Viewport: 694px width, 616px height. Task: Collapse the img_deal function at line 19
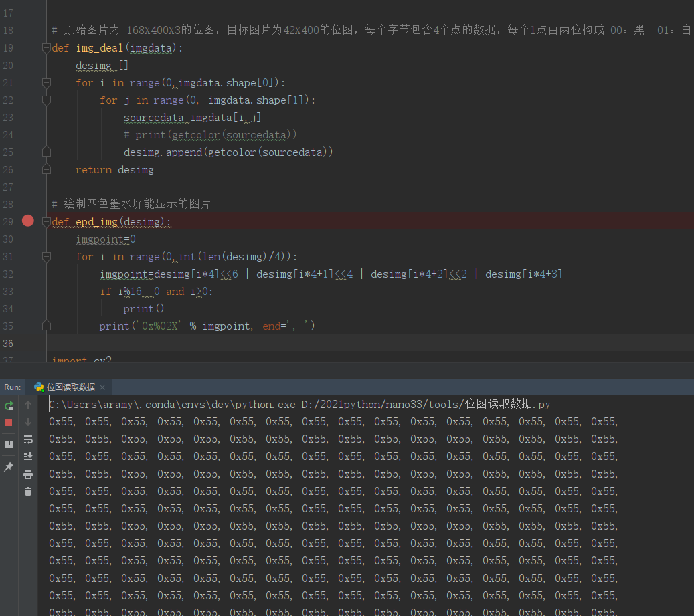46,48
